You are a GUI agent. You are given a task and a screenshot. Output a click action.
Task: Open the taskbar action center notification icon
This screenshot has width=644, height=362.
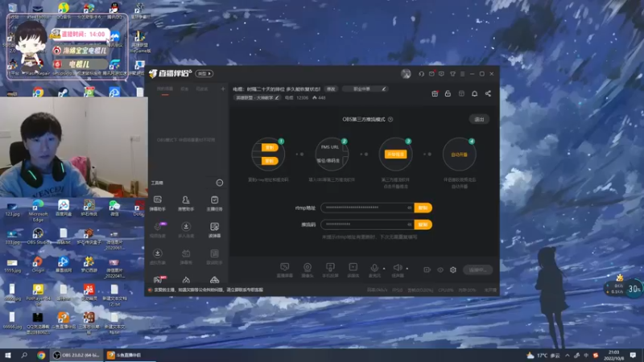point(634,355)
